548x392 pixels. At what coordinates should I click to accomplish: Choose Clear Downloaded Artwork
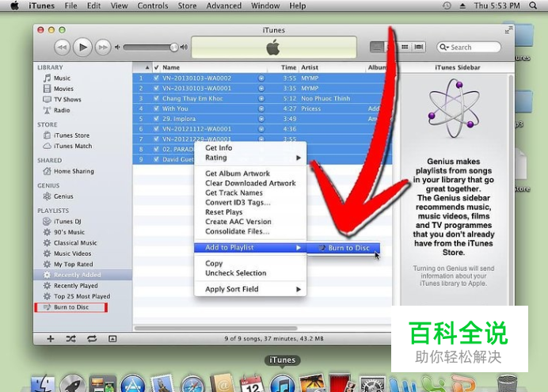click(x=250, y=183)
